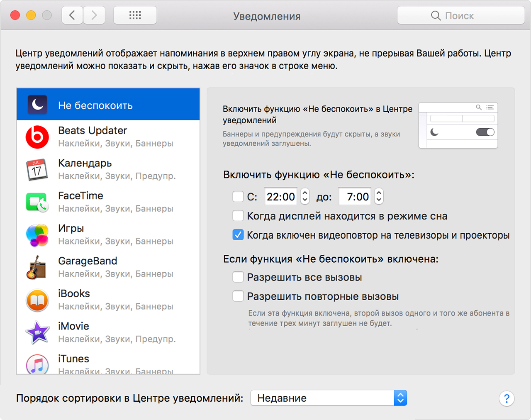
Task: Select the Beats Updater app icon
Action: pyautogui.click(x=37, y=137)
